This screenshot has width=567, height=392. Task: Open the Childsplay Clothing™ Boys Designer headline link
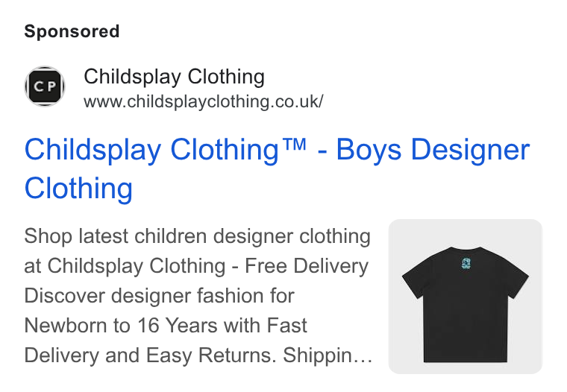pos(277,168)
